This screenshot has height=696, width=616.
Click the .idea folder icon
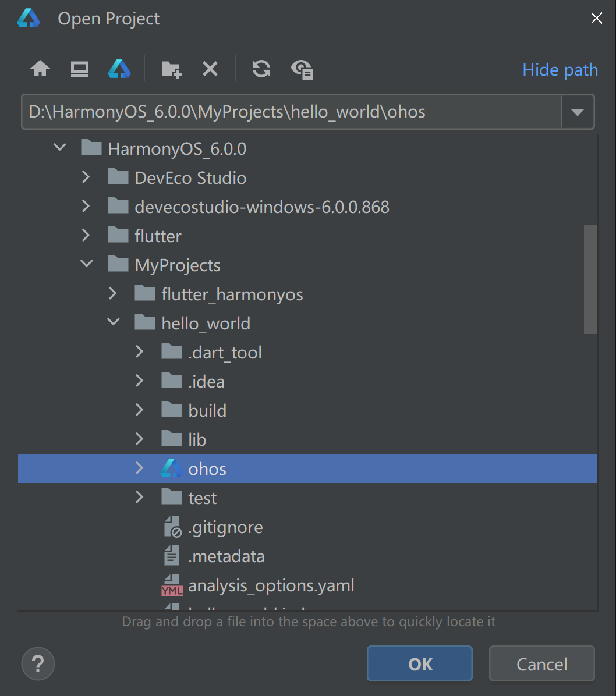171,380
